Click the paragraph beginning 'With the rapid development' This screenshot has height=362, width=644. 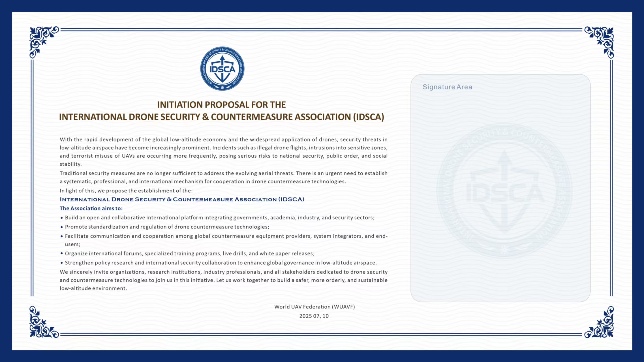[x=224, y=152]
